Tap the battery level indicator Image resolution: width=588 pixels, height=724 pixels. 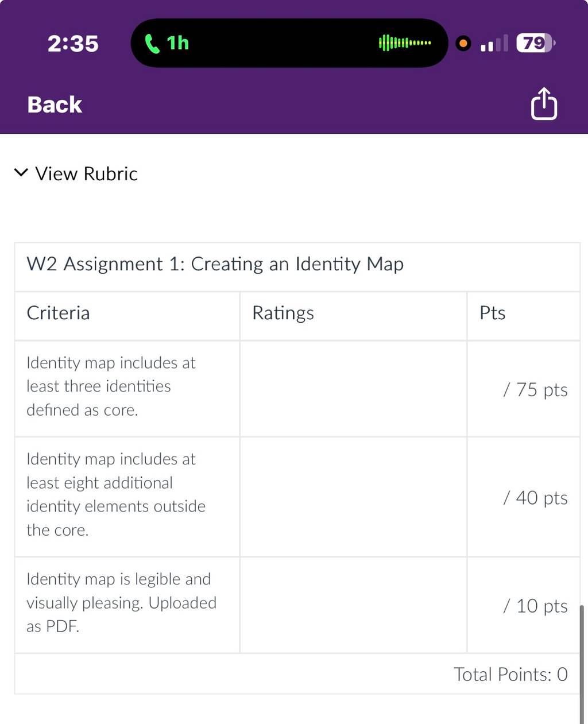pyautogui.click(x=536, y=43)
